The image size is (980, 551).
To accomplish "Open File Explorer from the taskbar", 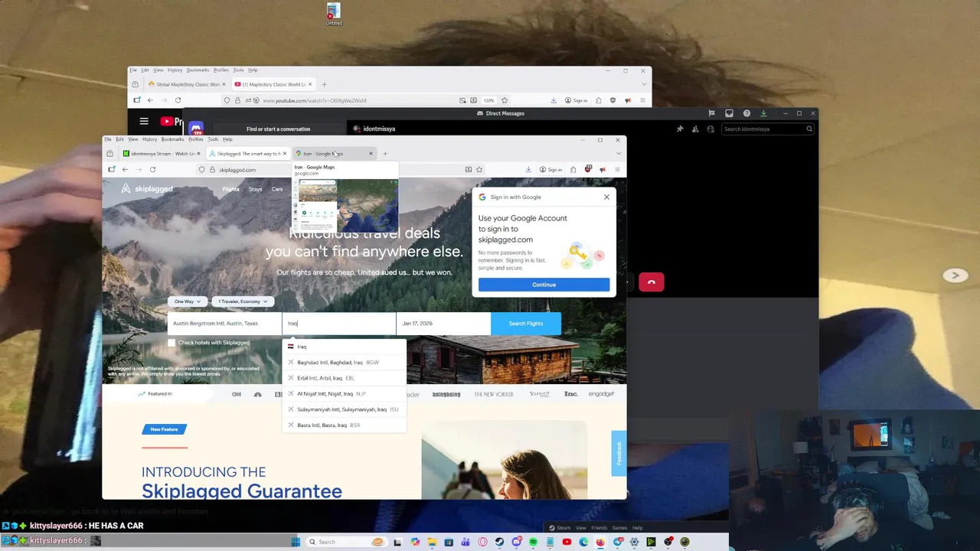I will tap(432, 542).
